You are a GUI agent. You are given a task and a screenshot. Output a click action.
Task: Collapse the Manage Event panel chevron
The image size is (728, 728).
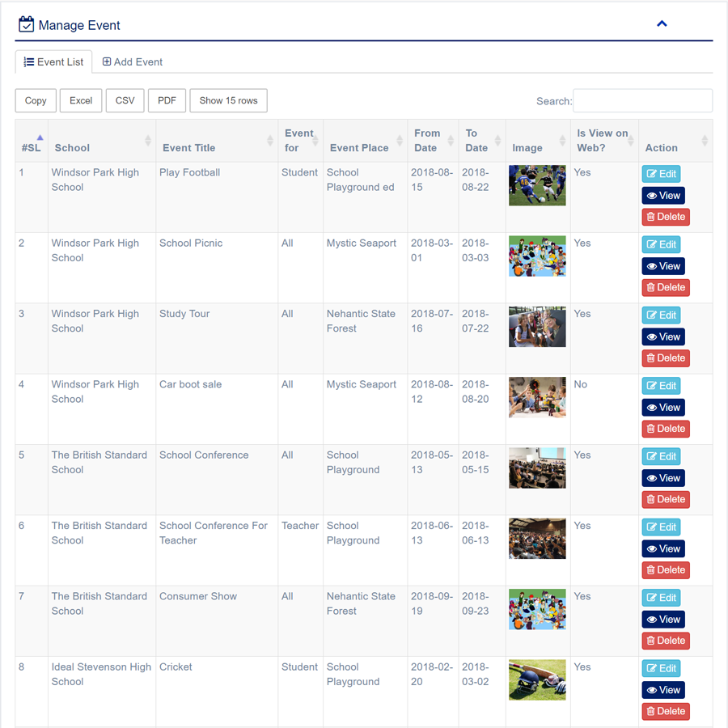(662, 23)
